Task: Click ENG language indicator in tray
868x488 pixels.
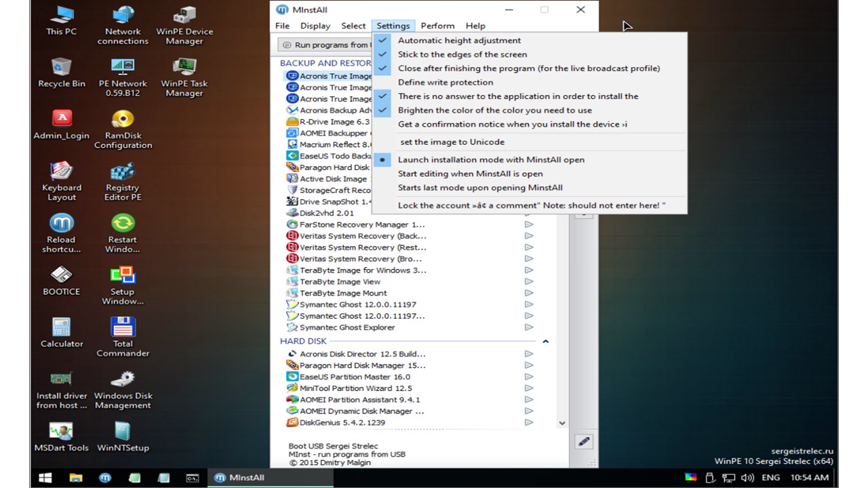Action: [771, 478]
